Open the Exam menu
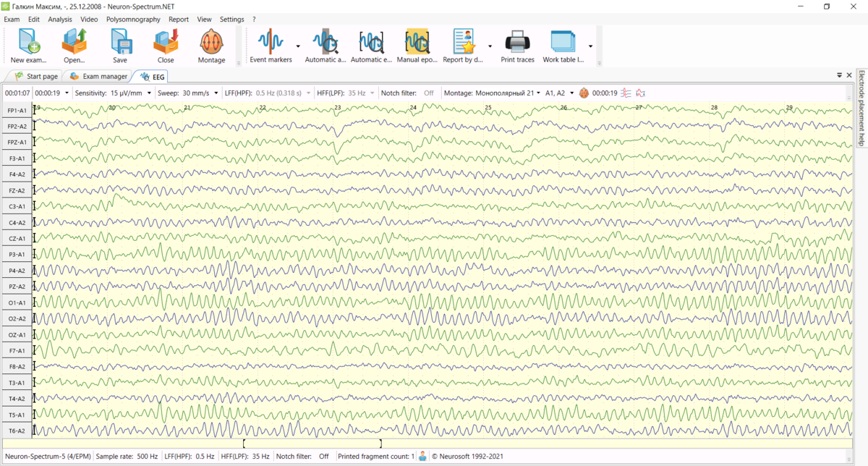Image resolution: width=868 pixels, height=466 pixels. [12, 20]
